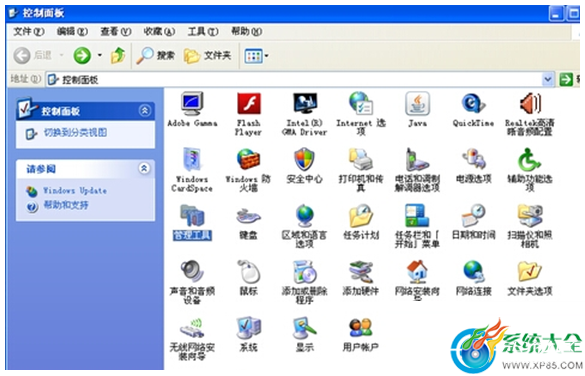Click the green Go arrow button
The height and width of the screenshot is (376, 585).
pyautogui.click(x=566, y=79)
